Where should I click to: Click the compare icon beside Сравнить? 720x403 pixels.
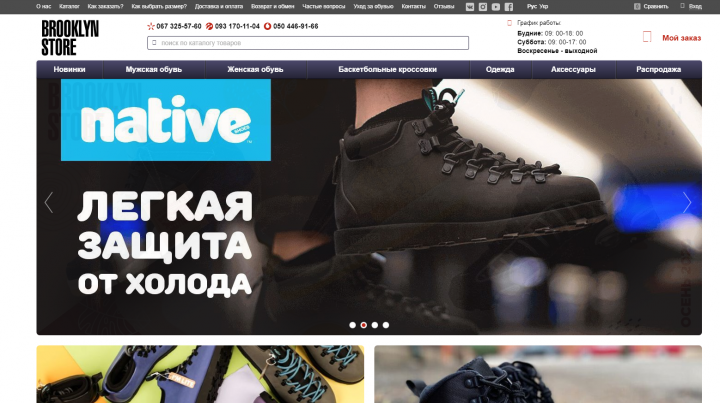[x=637, y=6]
